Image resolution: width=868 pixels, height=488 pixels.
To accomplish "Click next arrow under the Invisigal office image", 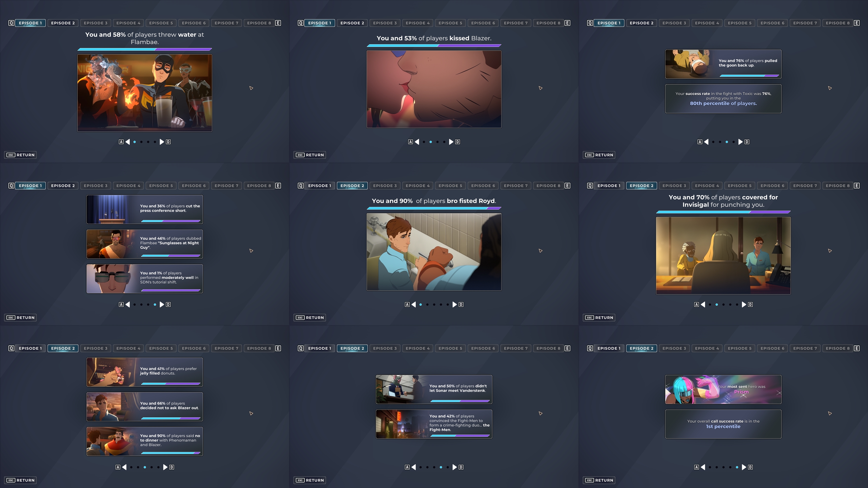I will 744,305.
